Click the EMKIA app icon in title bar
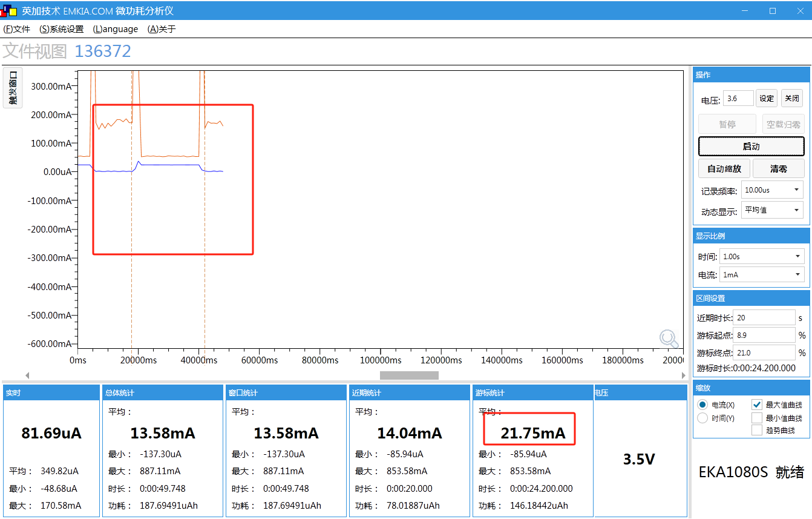This screenshot has height=519, width=812. [x=8, y=11]
